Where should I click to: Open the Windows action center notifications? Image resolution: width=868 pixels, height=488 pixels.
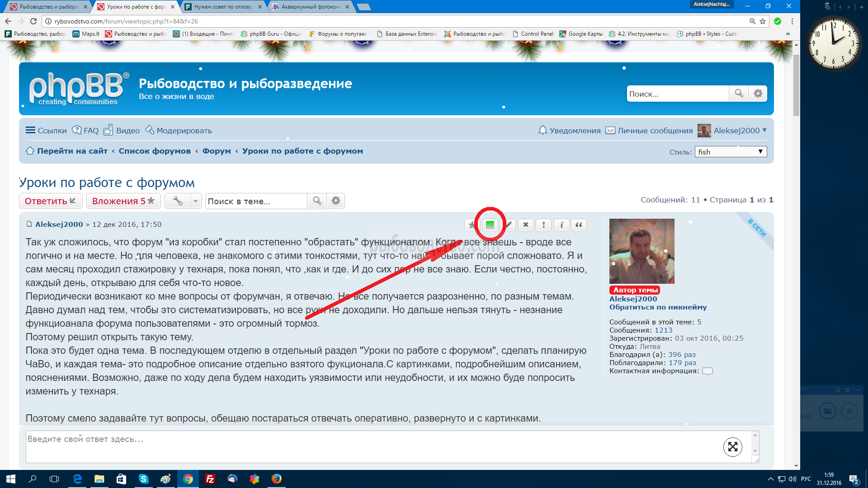(854, 479)
